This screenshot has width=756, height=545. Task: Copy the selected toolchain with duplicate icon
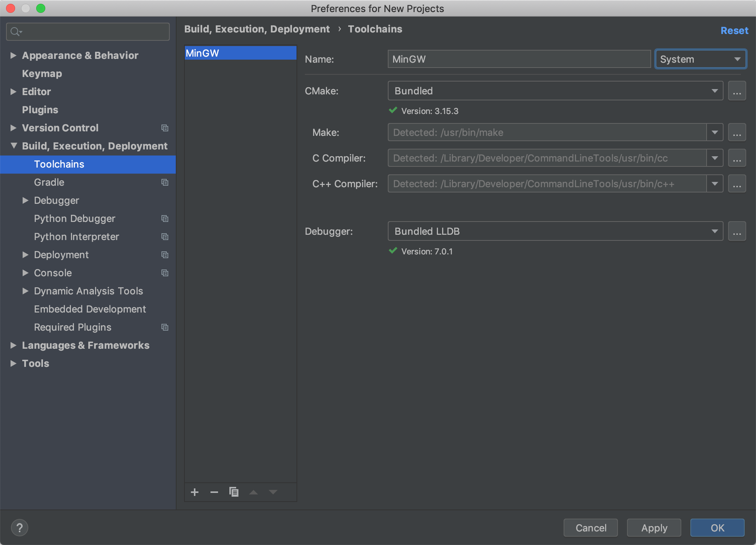234,492
